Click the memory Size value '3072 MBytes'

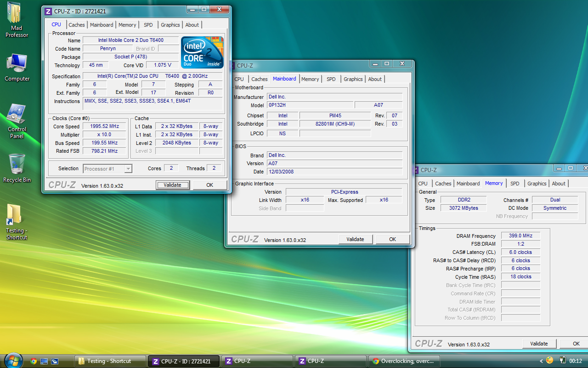[464, 208]
